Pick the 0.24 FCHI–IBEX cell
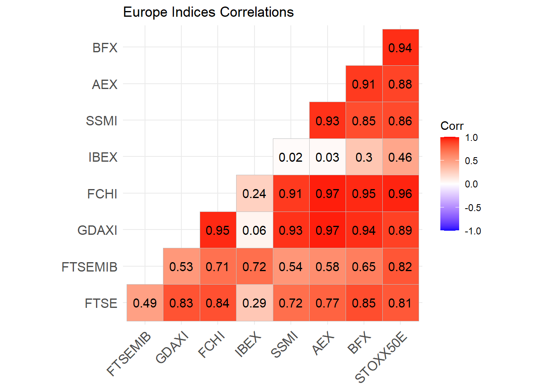 coord(254,194)
